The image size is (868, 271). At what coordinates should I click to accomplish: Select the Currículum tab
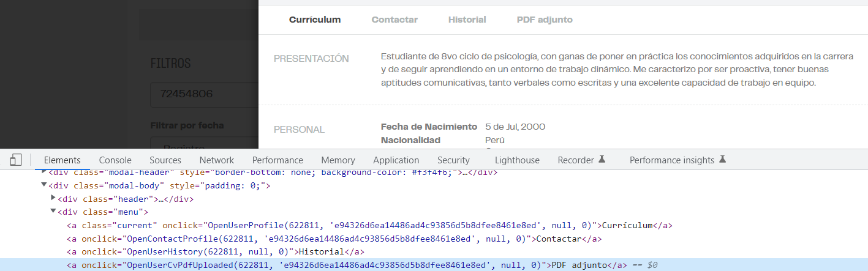315,20
